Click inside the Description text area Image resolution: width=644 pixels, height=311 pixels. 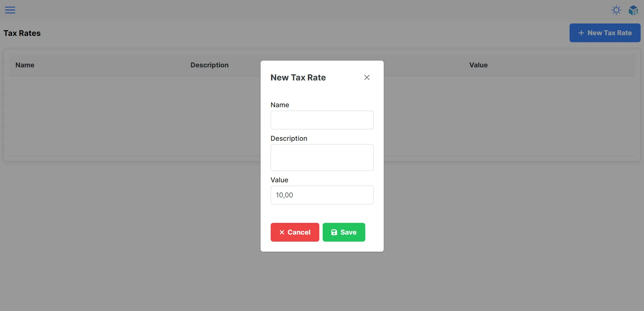[322, 158]
